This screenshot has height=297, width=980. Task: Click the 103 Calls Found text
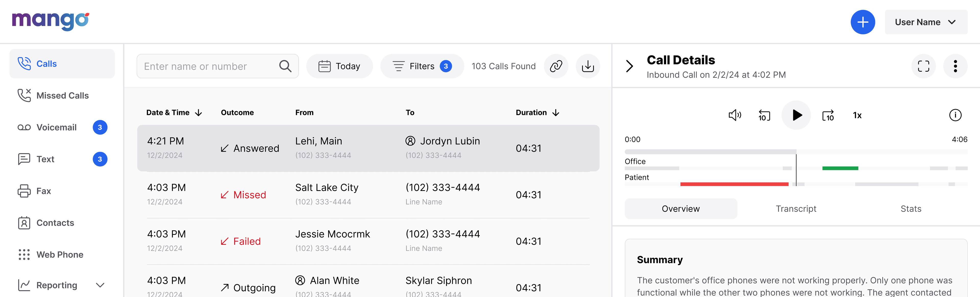point(503,66)
